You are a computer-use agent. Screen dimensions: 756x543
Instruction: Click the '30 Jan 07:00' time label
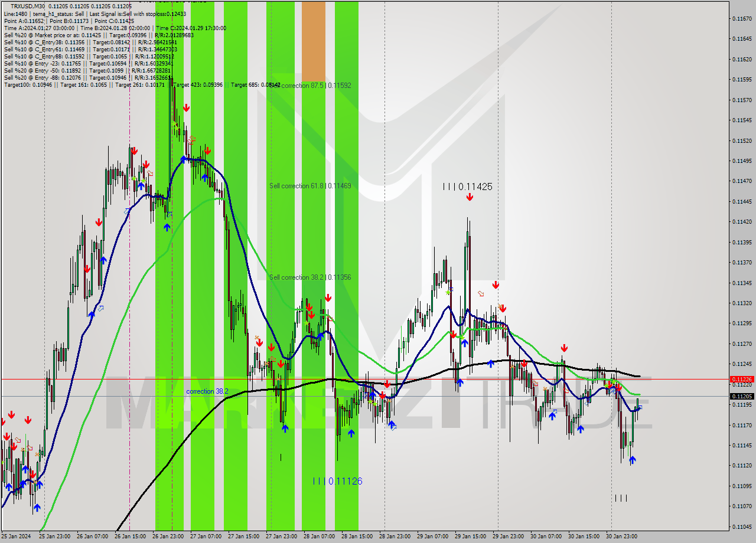click(545, 537)
